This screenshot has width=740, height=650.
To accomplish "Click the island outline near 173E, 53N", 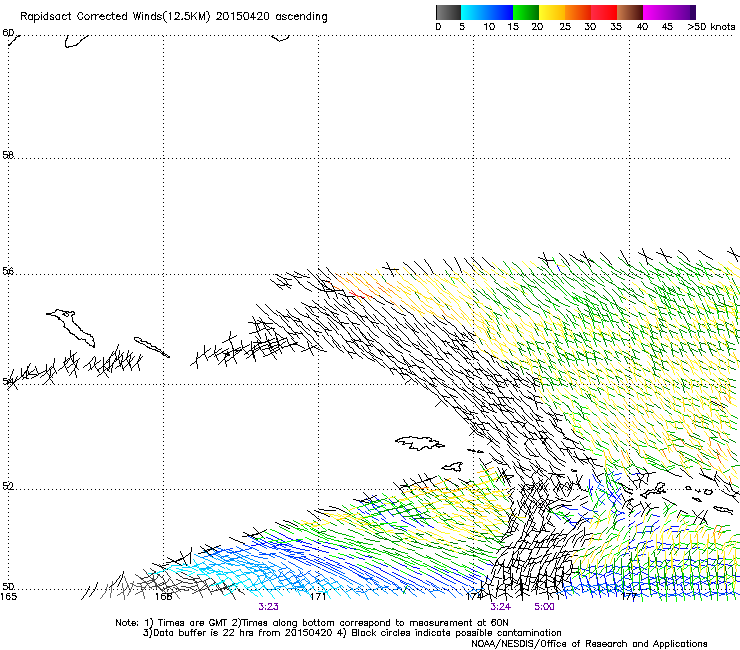I will tap(420, 443).
